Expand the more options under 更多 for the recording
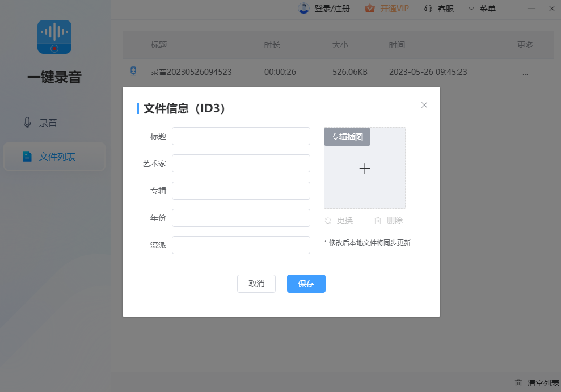This screenshot has height=392, width=561. coord(525,72)
